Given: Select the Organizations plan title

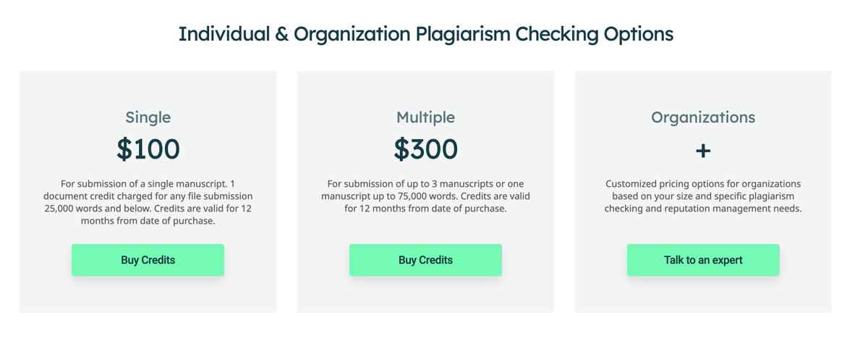Looking at the screenshot, I should (702, 117).
